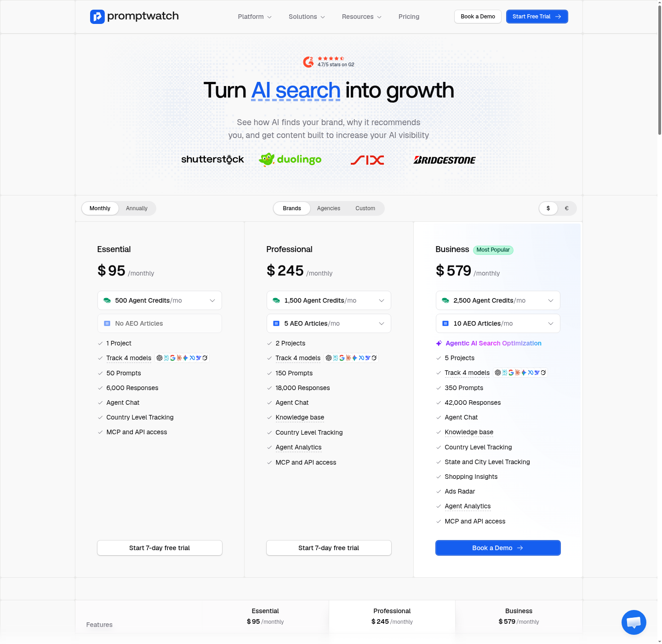Click Business Agent Analytics link

pos(468,506)
